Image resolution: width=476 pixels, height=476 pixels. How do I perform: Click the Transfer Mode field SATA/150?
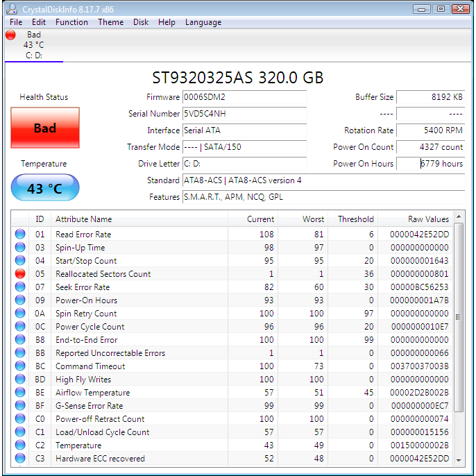click(245, 147)
